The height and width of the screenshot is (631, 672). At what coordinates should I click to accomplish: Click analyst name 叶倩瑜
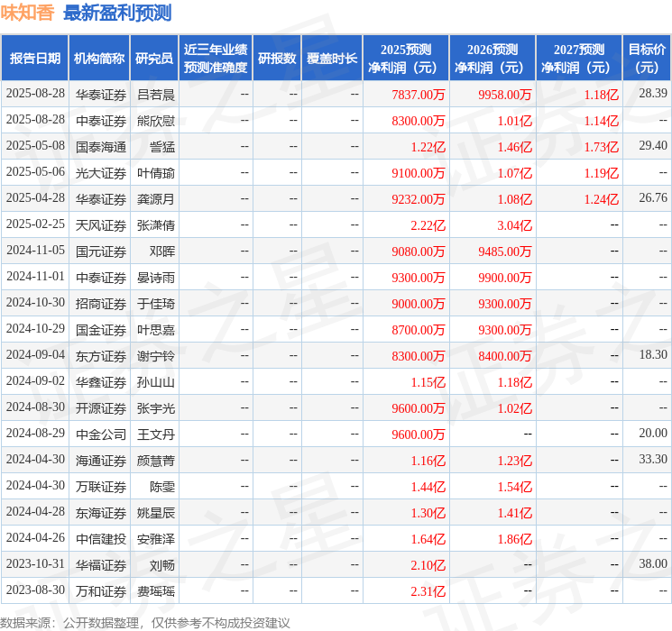coord(155,173)
